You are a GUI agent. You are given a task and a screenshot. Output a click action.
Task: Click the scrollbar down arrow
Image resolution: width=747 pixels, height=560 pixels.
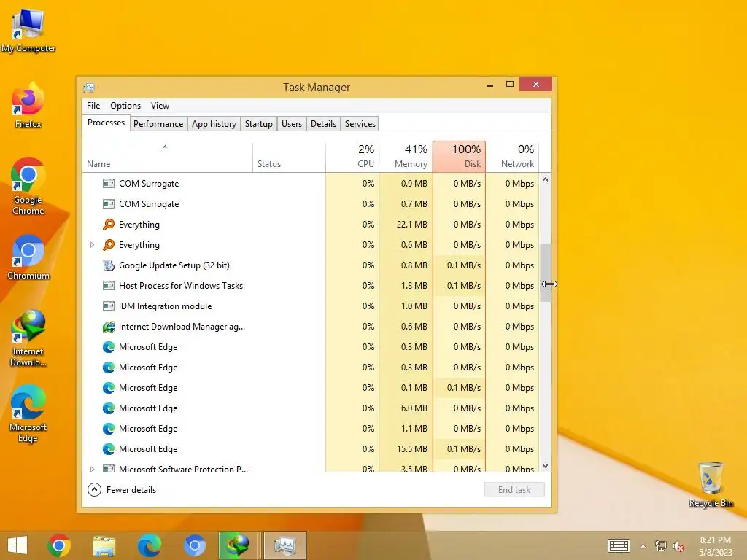click(x=546, y=466)
